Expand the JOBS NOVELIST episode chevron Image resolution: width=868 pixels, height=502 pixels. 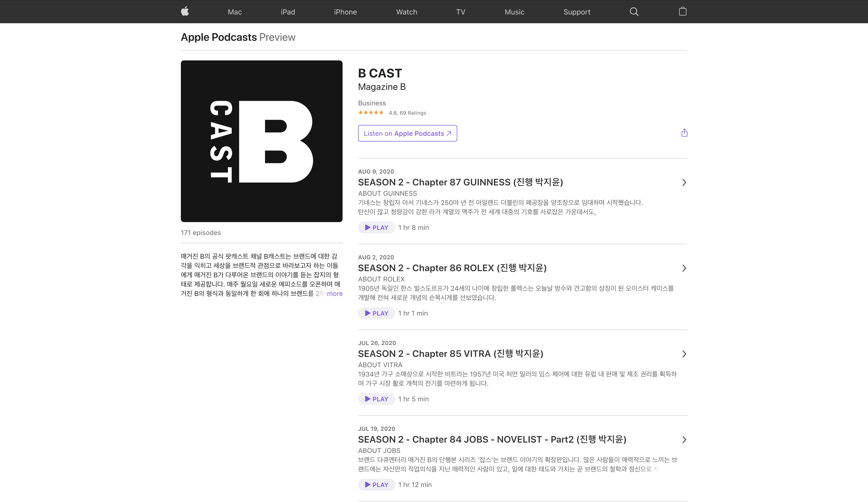[x=684, y=440]
